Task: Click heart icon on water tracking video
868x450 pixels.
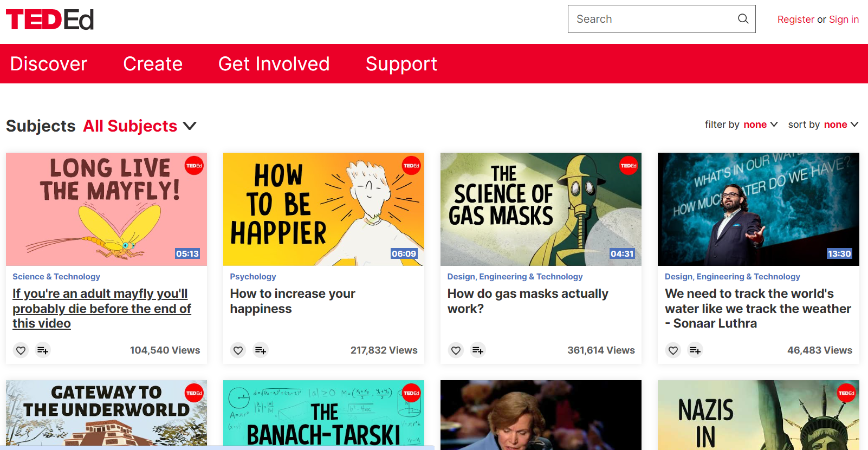Action: click(673, 350)
